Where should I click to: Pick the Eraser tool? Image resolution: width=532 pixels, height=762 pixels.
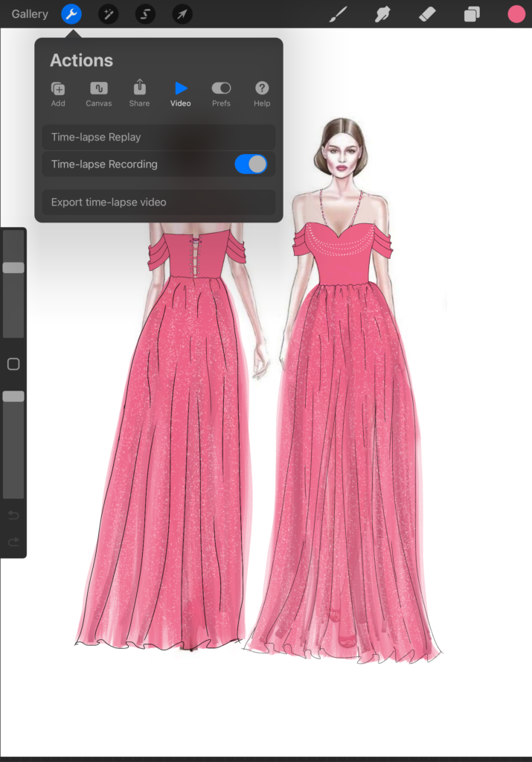pos(427,14)
